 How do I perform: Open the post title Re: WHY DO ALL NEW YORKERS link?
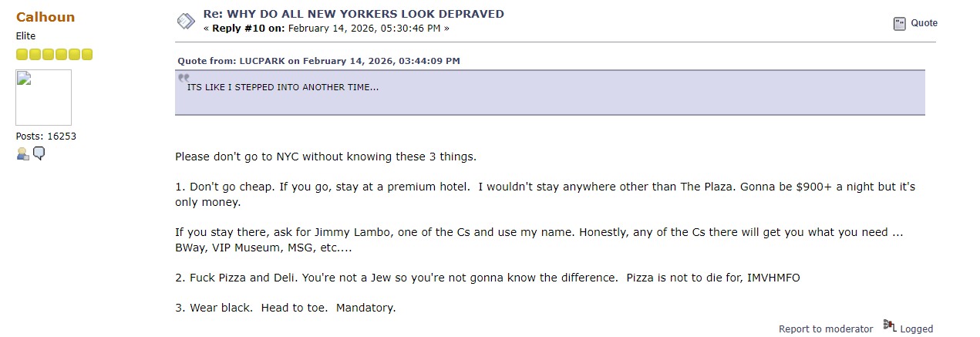click(353, 14)
